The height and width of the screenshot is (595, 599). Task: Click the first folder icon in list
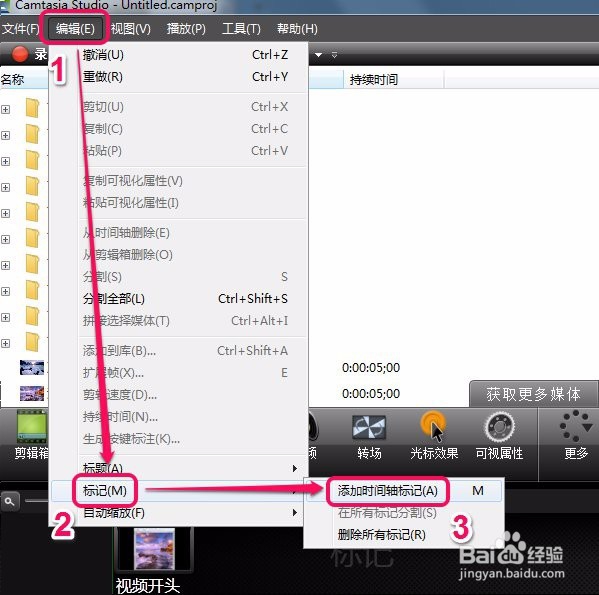pos(32,108)
